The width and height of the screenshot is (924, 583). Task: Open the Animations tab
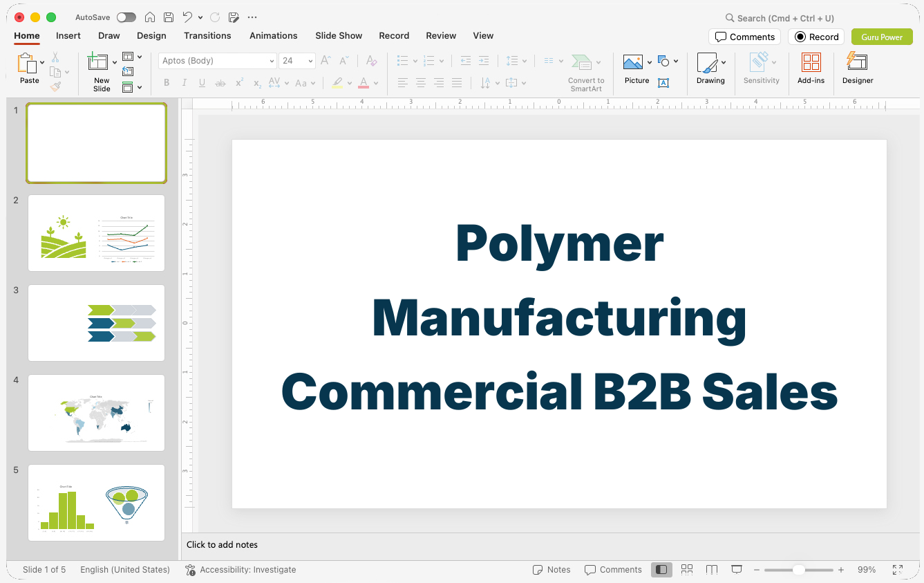point(274,35)
